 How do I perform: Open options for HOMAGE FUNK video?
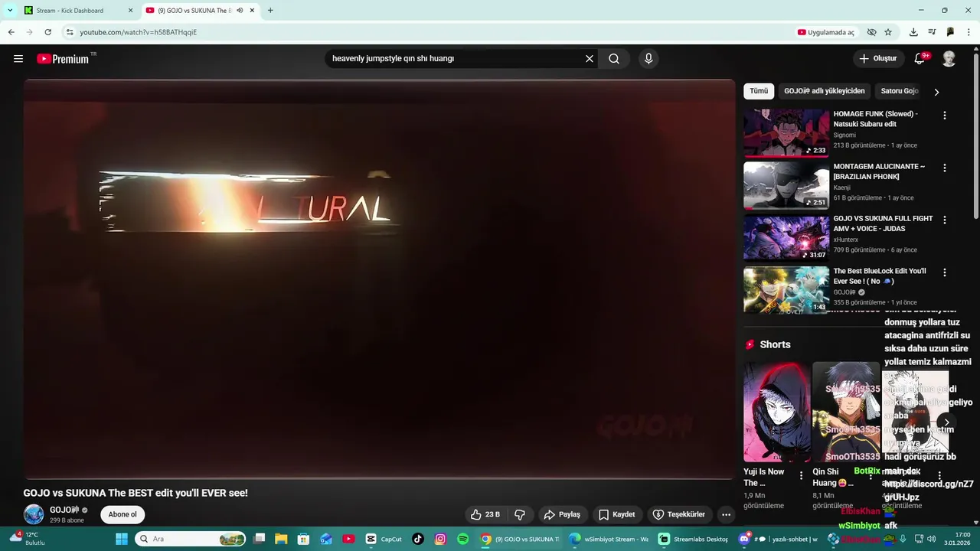[945, 116]
